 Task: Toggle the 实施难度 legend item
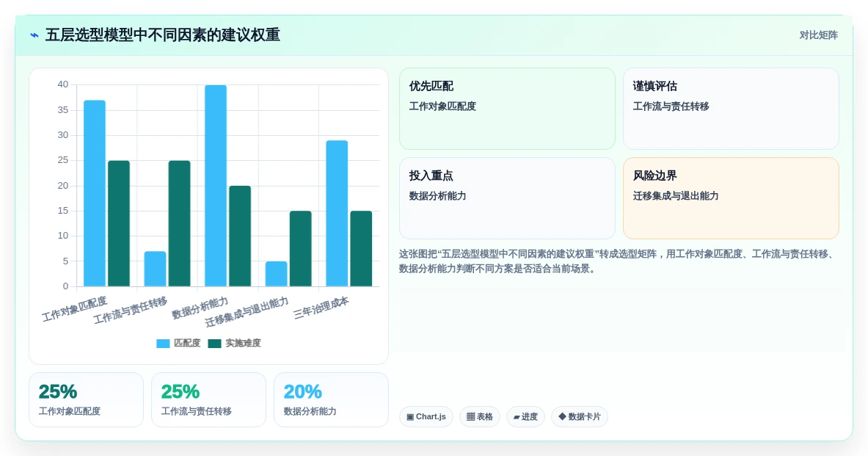click(234, 343)
